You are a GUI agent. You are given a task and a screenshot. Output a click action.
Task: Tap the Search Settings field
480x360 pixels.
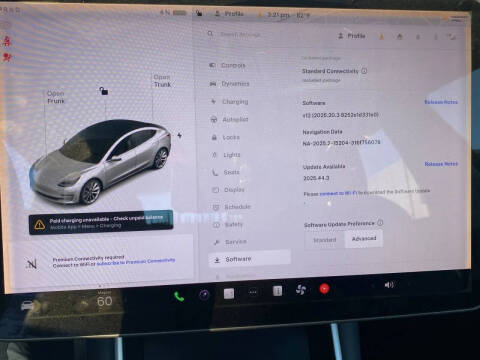point(240,34)
